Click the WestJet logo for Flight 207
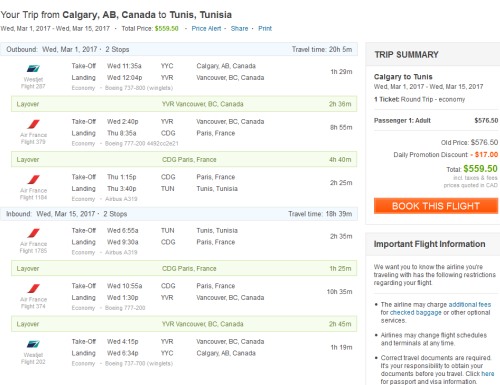The width and height of the screenshot is (500, 385). tap(33, 69)
